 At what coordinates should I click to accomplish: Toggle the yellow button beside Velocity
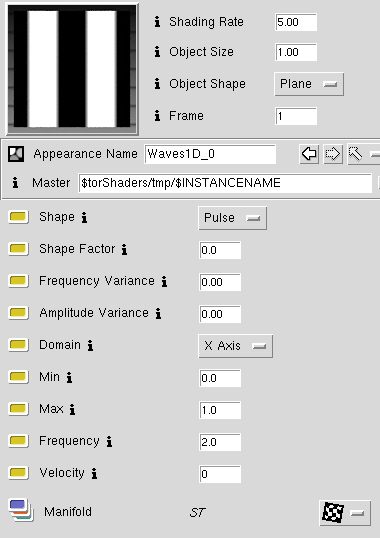tap(18, 473)
